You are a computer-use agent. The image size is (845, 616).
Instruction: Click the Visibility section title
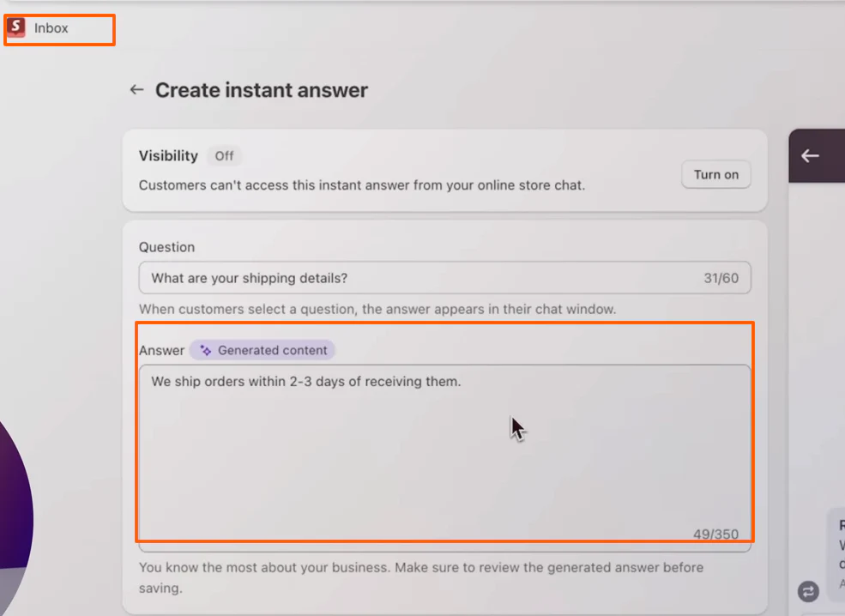166,155
